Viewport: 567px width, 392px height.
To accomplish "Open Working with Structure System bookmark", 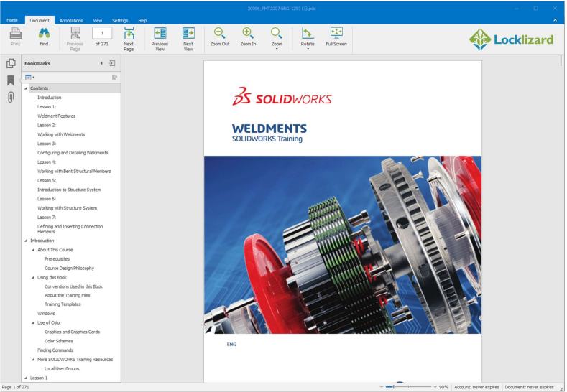I will pos(68,208).
